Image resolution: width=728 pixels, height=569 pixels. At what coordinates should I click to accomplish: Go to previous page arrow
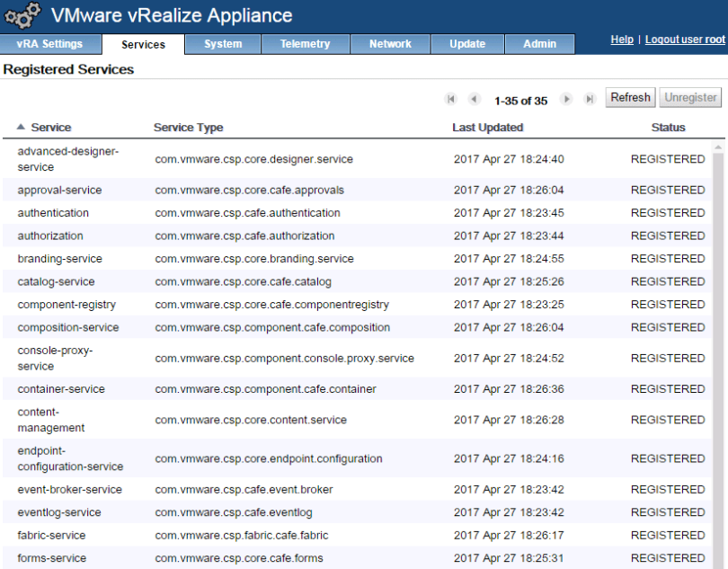point(474,100)
